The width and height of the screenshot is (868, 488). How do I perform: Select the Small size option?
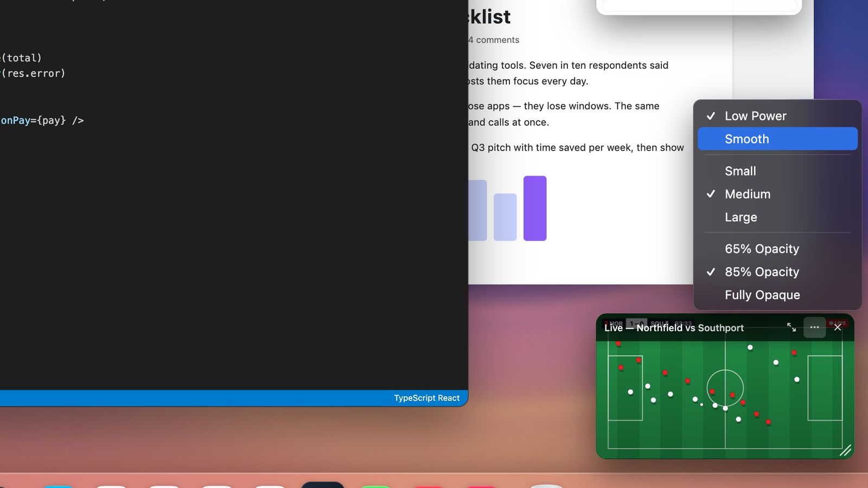click(x=777, y=171)
